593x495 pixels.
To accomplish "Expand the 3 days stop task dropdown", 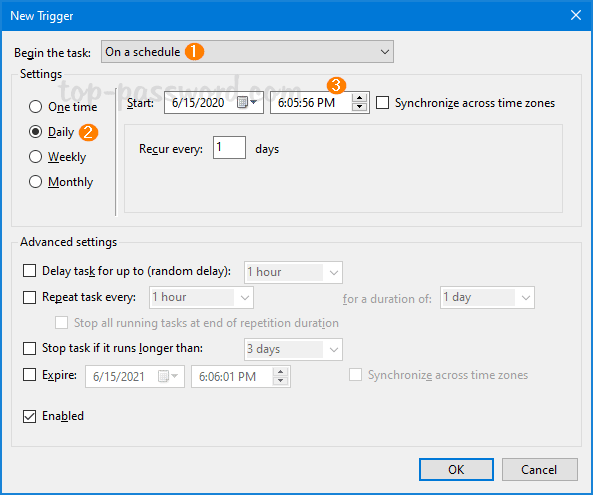I will [x=293, y=349].
